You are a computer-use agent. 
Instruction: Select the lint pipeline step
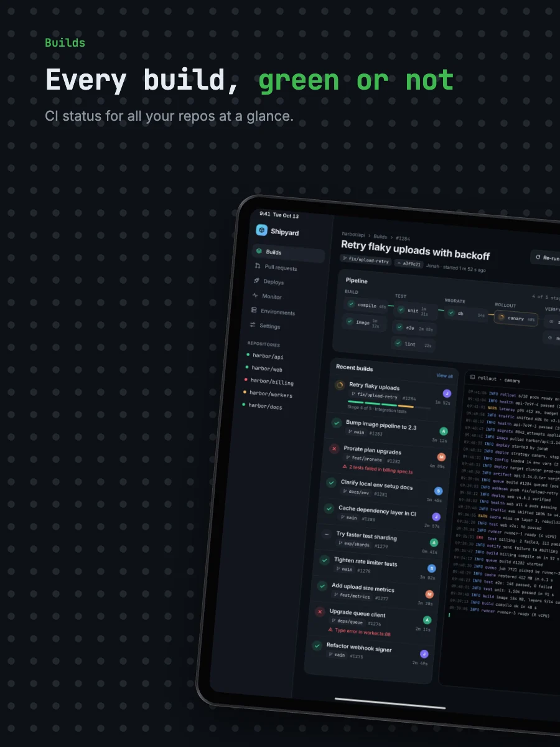point(413,344)
